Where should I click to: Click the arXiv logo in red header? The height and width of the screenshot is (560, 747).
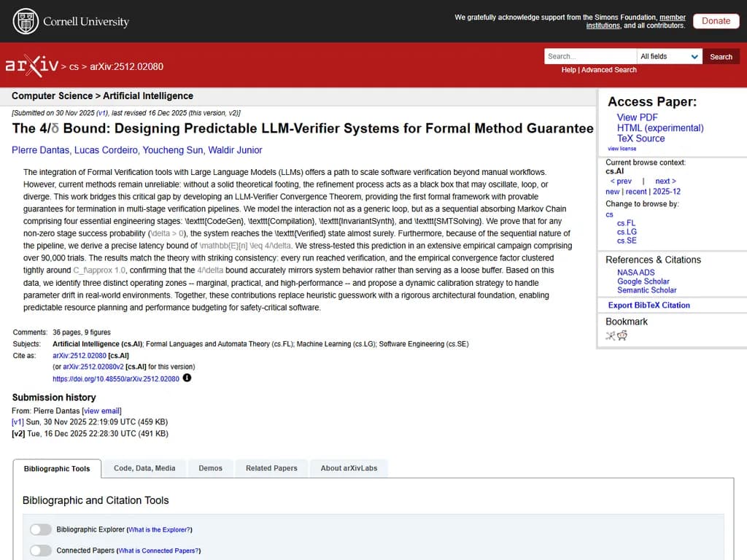pyautogui.click(x=32, y=66)
